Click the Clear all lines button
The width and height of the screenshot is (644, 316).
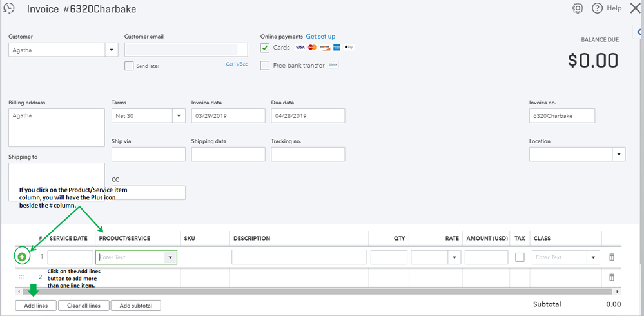(x=83, y=305)
